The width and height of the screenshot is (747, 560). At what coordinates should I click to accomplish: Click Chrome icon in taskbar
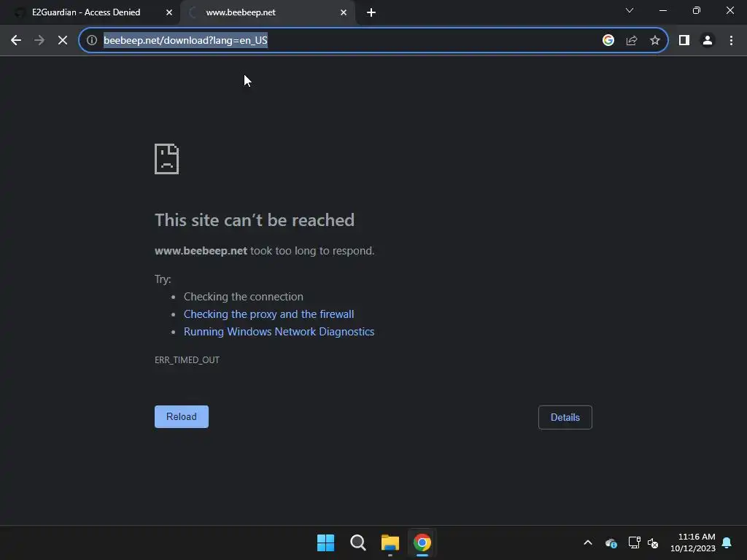[x=422, y=542]
